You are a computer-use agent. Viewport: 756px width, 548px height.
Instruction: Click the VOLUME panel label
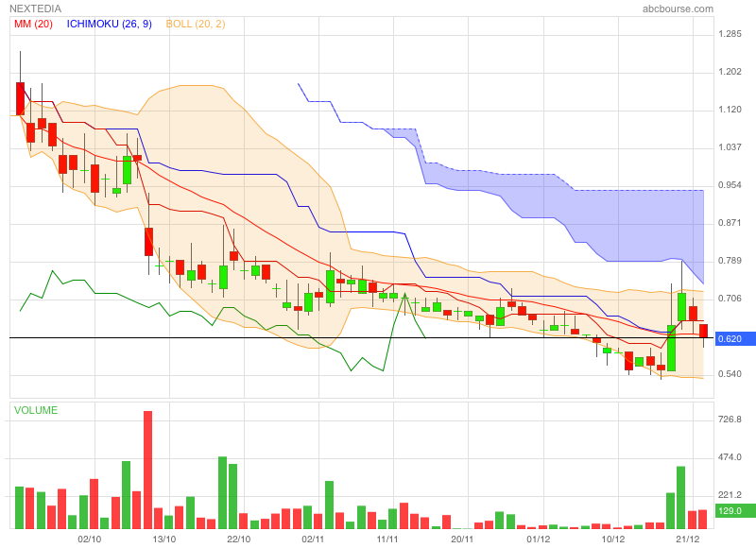click(36, 410)
